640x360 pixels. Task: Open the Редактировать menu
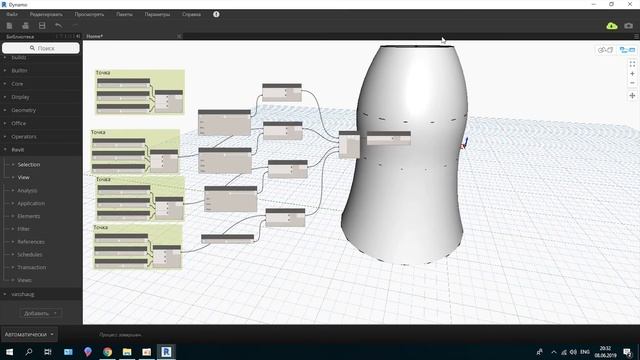[x=46, y=14]
